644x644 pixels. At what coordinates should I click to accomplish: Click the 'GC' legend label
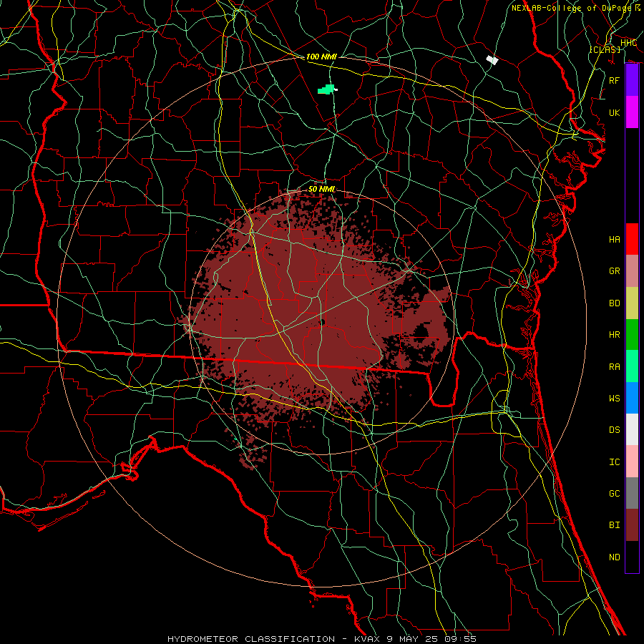[x=615, y=494]
